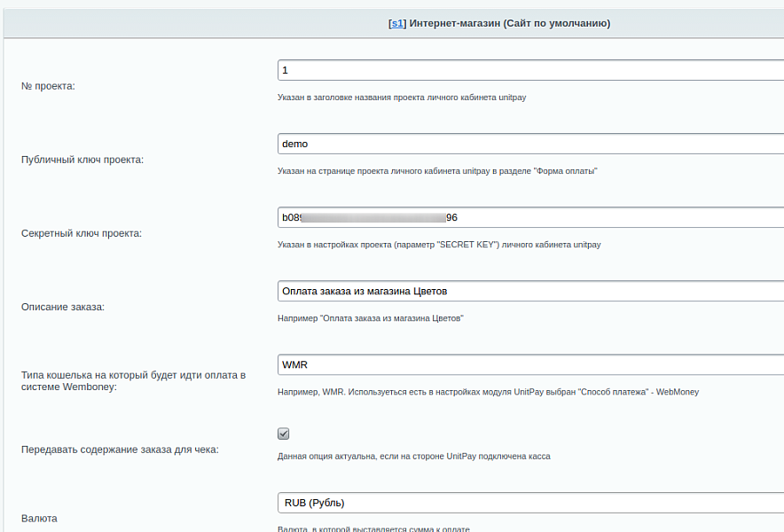The width and height of the screenshot is (784, 532).
Task: Click the "Описание заказа:" label
Action: click(x=62, y=307)
